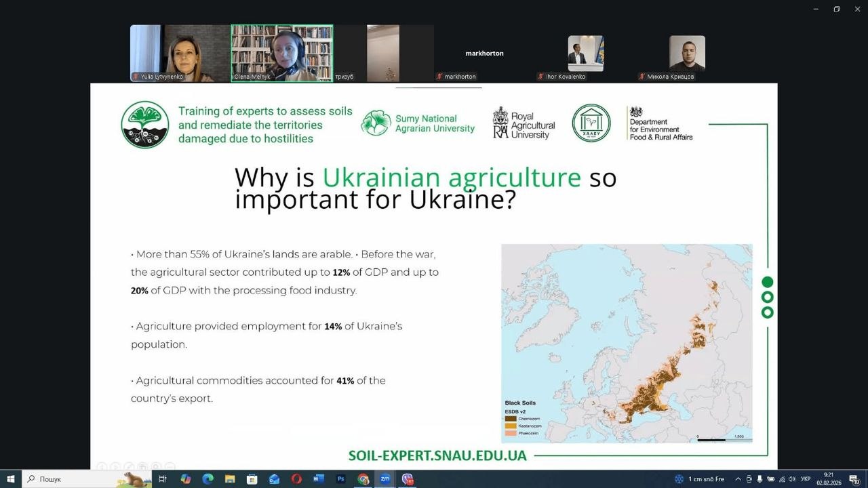Open Microsoft Edge from taskbar
868x488 pixels.
208,479
